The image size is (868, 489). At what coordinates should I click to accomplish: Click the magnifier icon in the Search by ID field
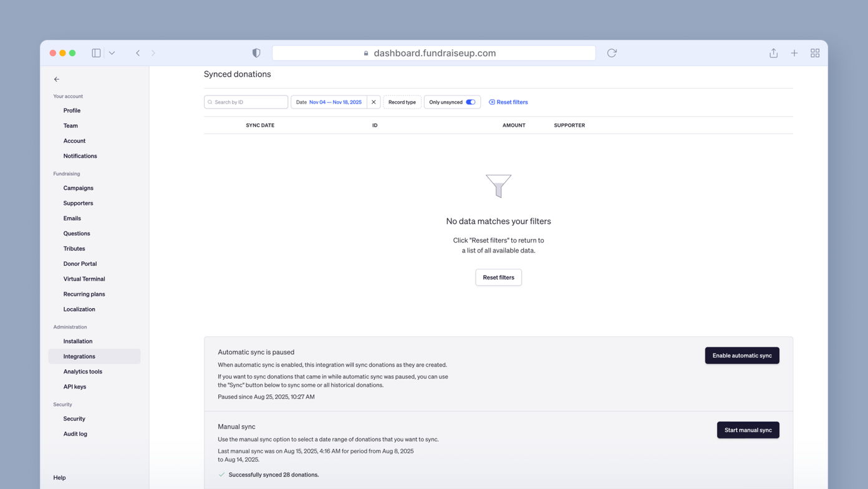(209, 102)
